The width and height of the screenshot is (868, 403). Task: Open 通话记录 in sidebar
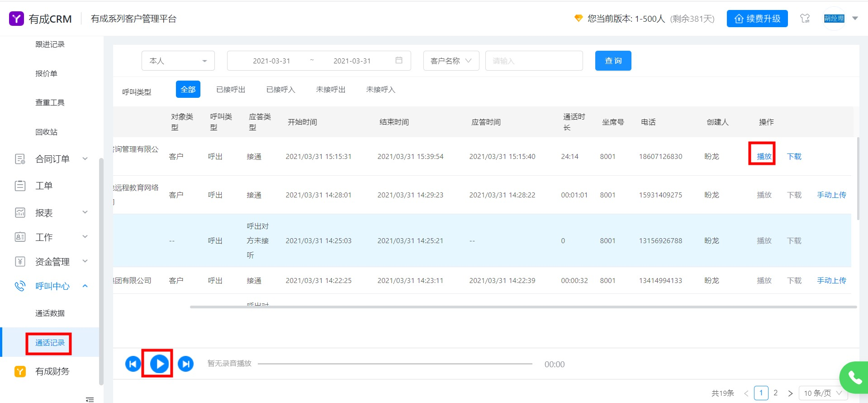click(x=50, y=343)
